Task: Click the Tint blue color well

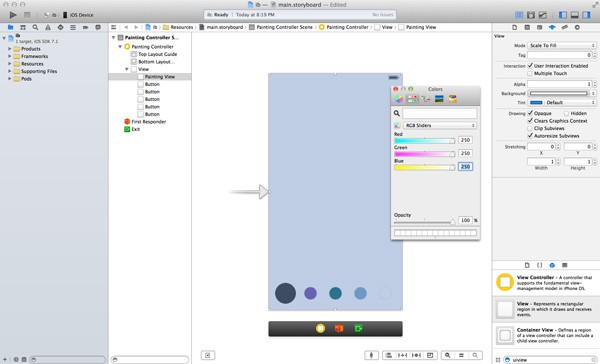Action: click(x=536, y=103)
